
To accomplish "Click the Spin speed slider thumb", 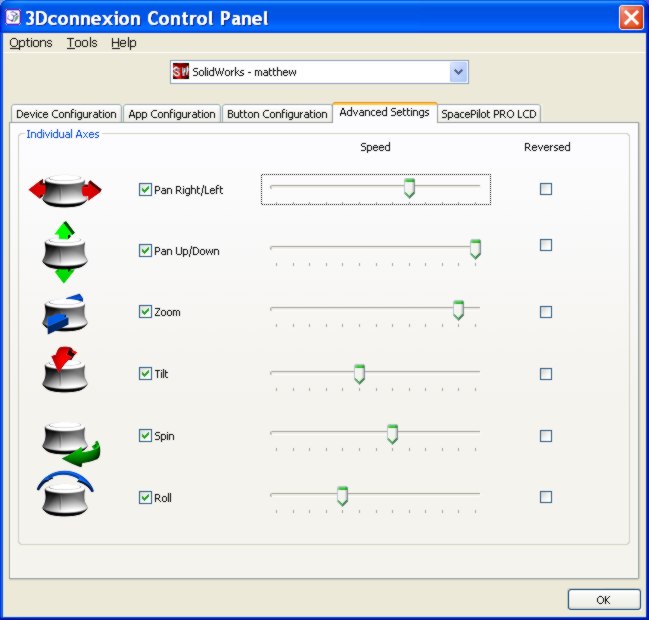I will 392,434.
